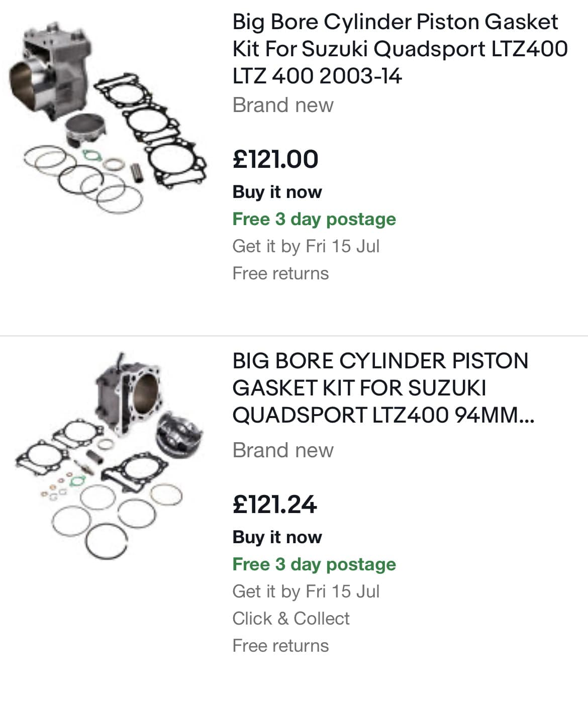Screen dimensions: 588x707
Task: Expand the truncated title ellipsis after 94MM
Action: pos(527,416)
